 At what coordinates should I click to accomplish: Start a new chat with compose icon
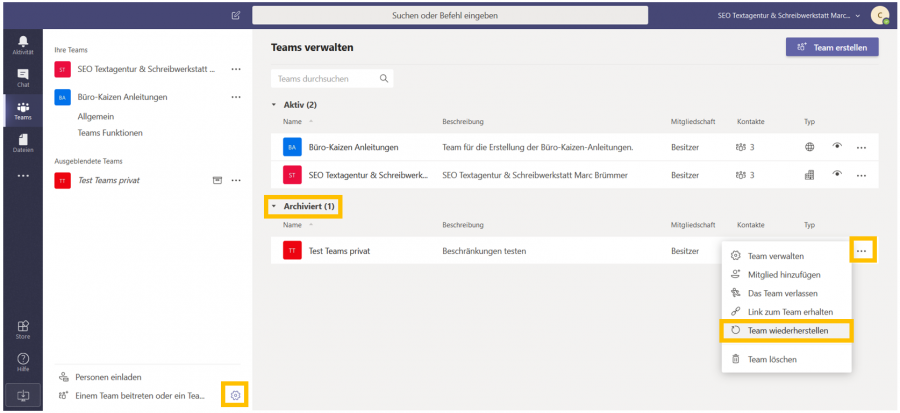point(236,15)
